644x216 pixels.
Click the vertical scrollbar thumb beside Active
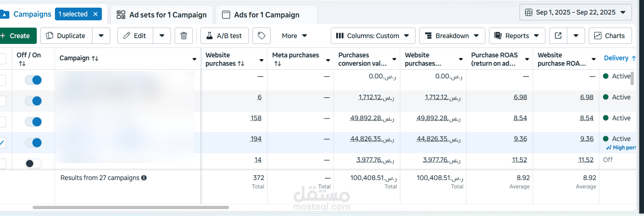(632, 78)
